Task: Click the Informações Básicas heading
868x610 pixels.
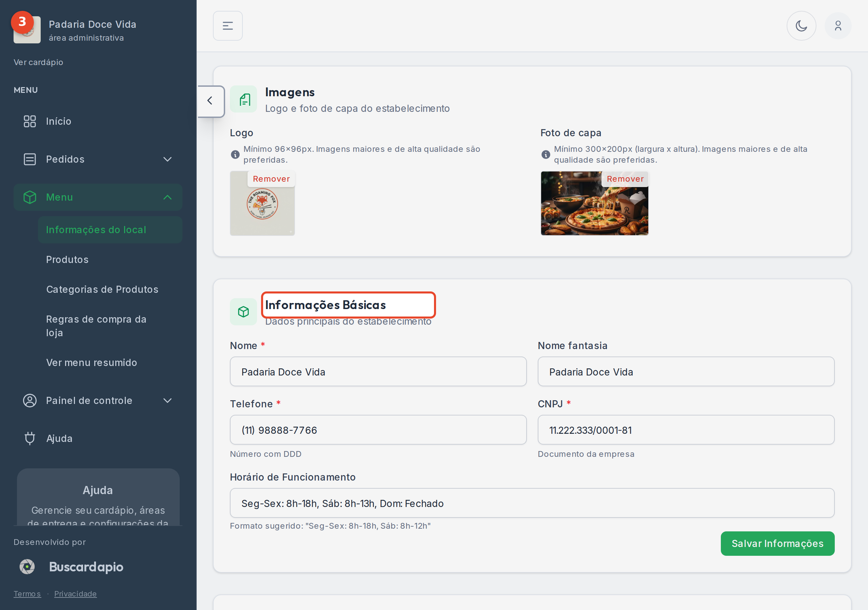Action: [x=325, y=305]
